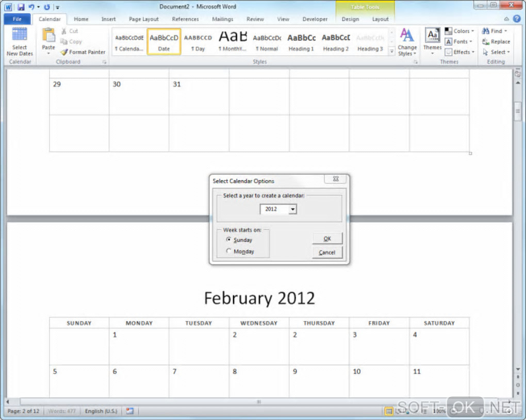526x420 pixels.
Task: Open the Customize Quick Access Toolbar dropdown
Action: click(x=58, y=7)
